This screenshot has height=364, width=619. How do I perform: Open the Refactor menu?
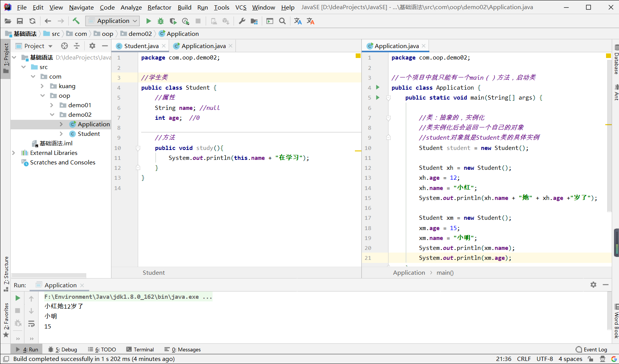[160, 7]
